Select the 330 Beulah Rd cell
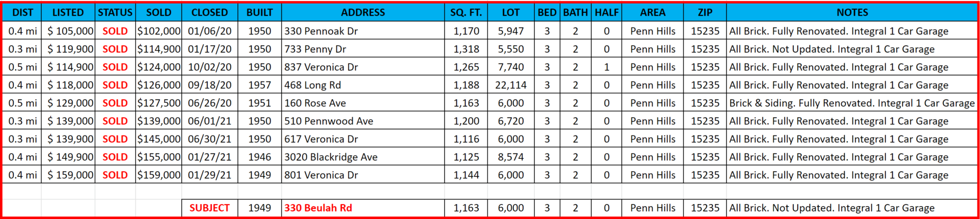The width and height of the screenshot is (980, 219). (363, 208)
